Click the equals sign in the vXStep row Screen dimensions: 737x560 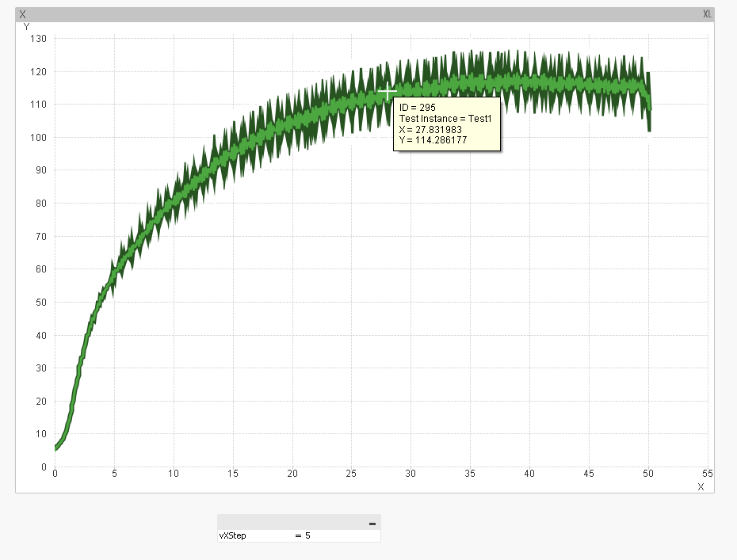pos(299,536)
